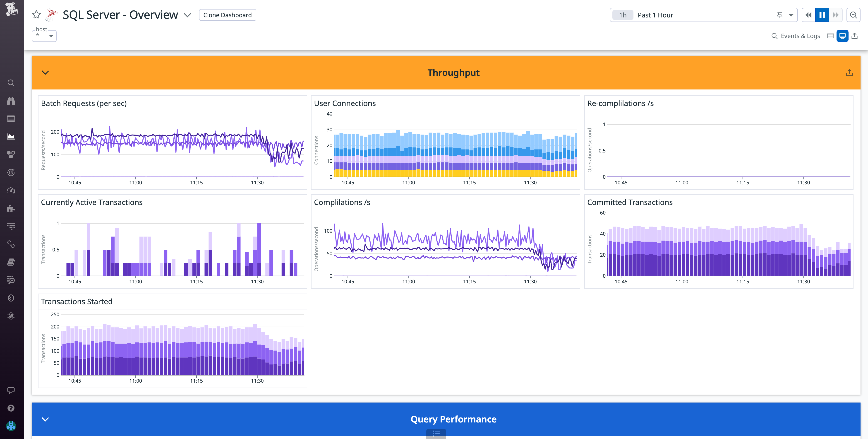Click the Metrics chart icon in sidebar
The height and width of the screenshot is (439, 868).
click(11, 137)
